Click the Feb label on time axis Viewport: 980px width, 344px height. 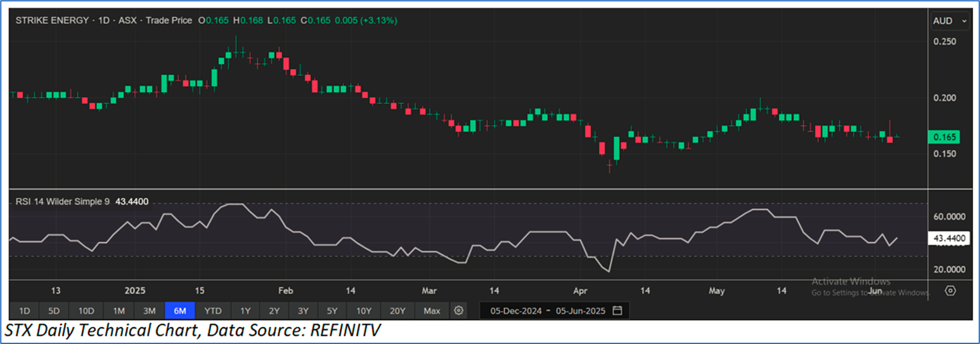click(x=286, y=291)
